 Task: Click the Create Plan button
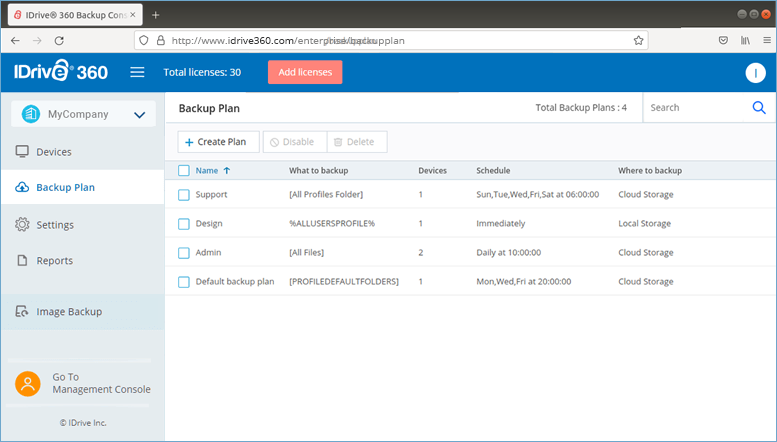coord(219,142)
